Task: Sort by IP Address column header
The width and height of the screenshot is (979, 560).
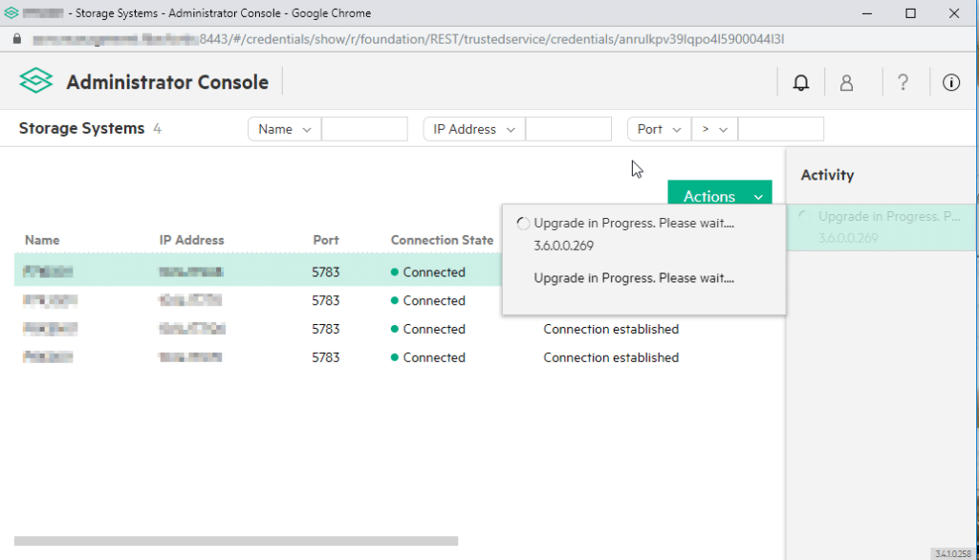Action: tap(191, 240)
